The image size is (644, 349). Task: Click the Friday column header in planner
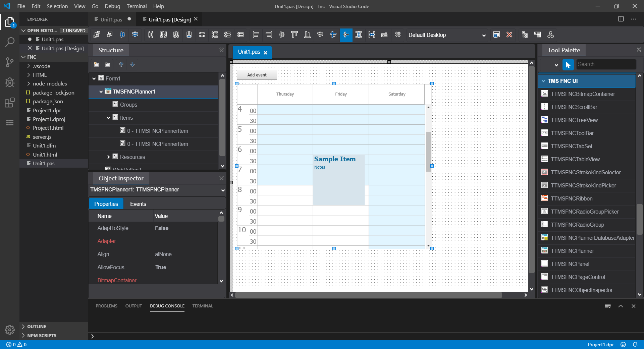pos(341,94)
